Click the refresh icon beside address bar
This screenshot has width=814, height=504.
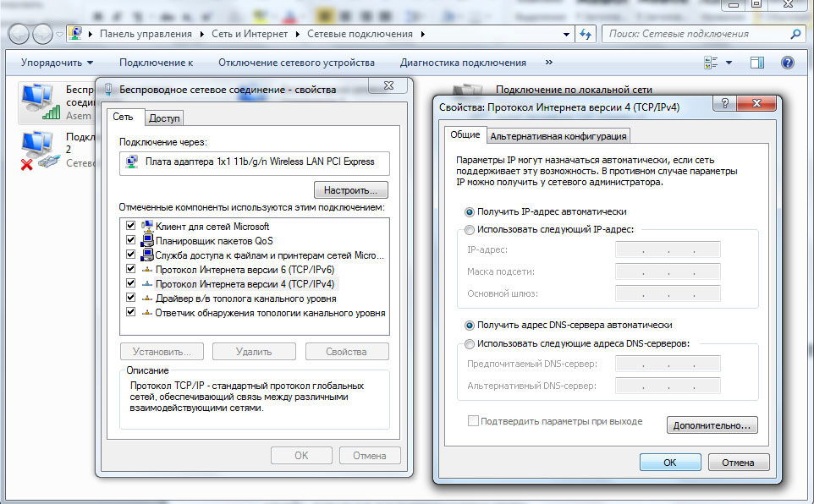tap(586, 34)
